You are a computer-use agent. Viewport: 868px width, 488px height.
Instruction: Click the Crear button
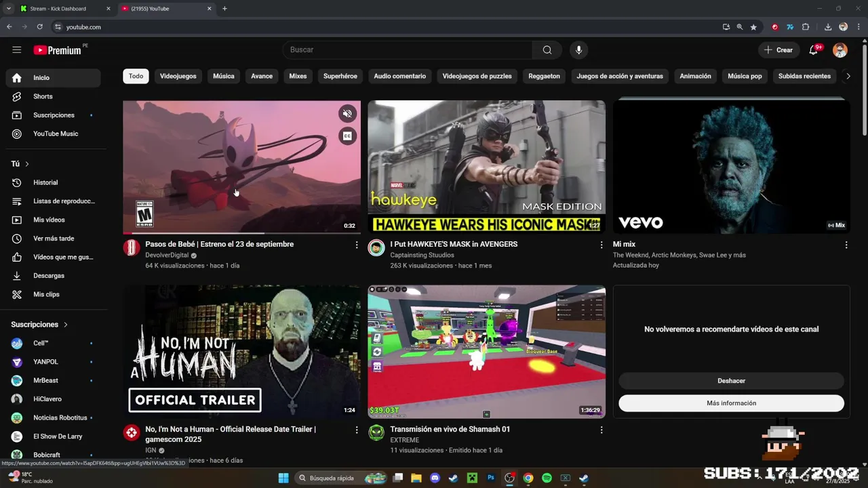[x=778, y=50]
